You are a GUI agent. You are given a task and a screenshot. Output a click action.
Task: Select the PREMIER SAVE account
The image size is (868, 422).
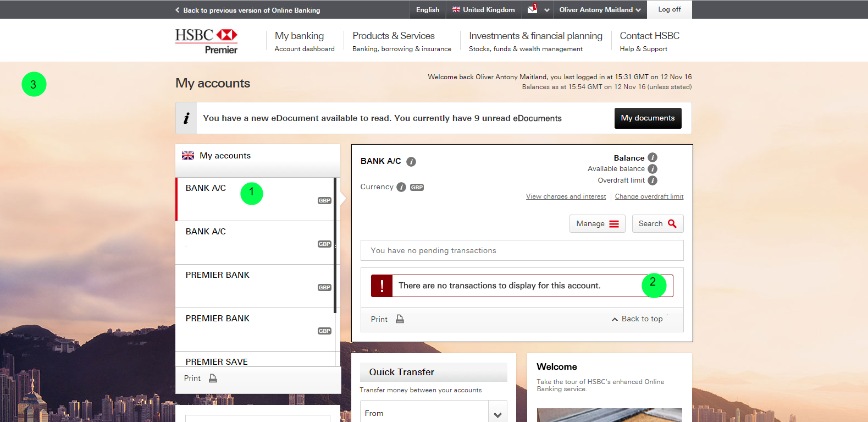point(255,359)
